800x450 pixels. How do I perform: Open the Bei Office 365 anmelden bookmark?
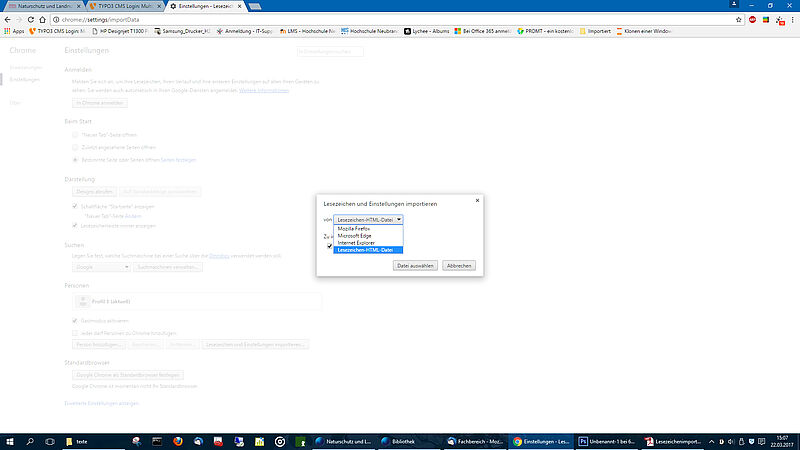(x=483, y=31)
